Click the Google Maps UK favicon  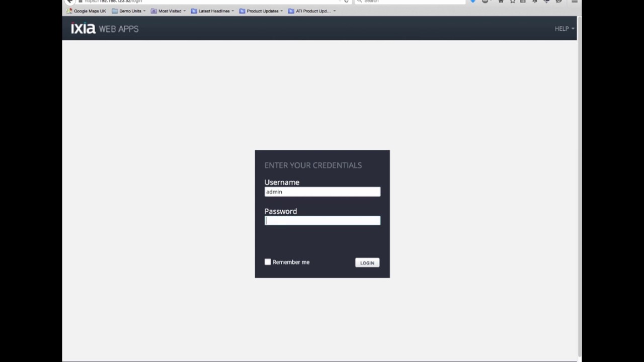tap(69, 11)
